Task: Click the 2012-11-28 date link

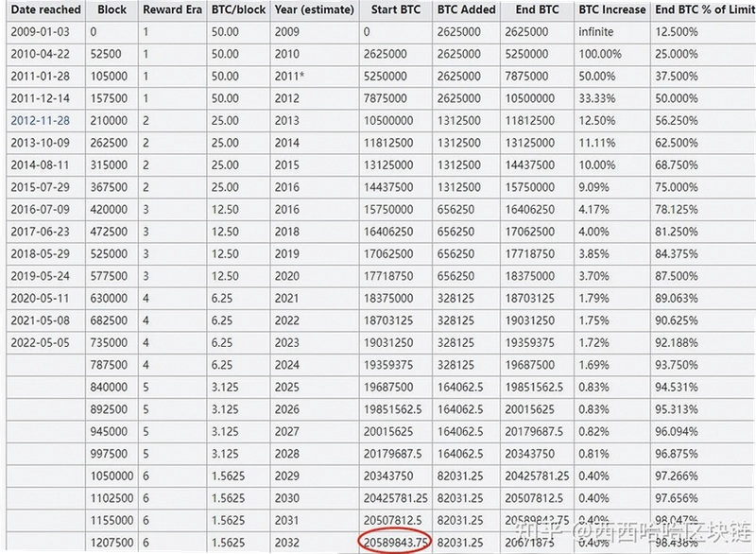Action: tap(40, 121)
